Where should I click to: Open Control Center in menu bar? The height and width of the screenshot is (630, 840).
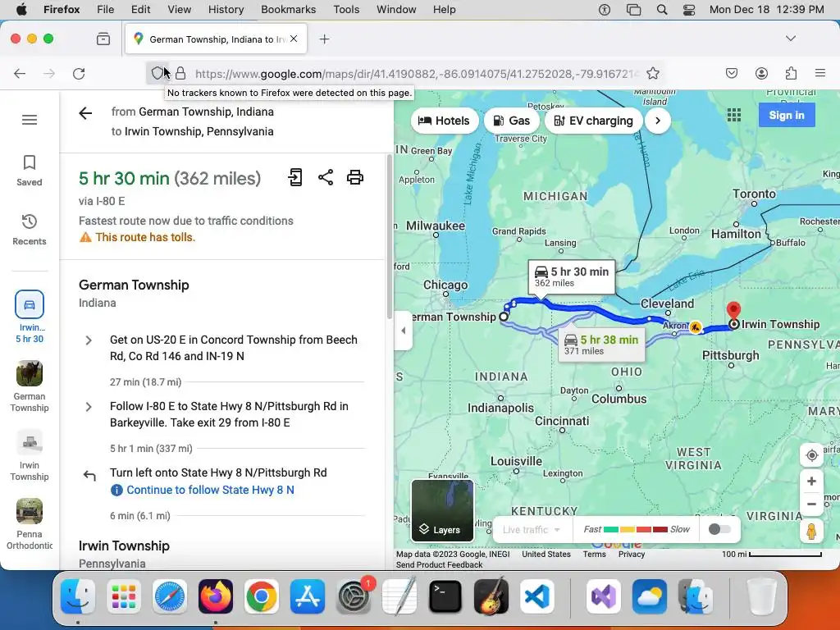click(x=689, y=10)
